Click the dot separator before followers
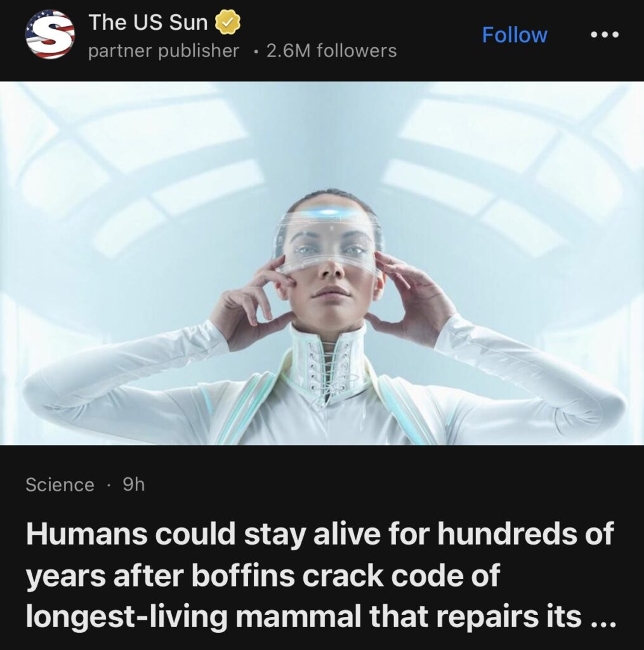The image size is (644, 650). tap(258, 52)
